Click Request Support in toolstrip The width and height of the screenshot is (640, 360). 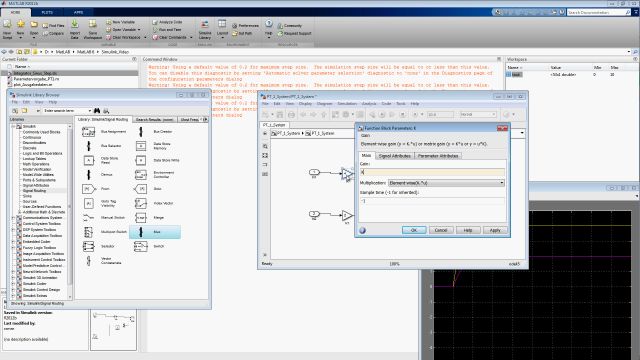pos(294,33)
